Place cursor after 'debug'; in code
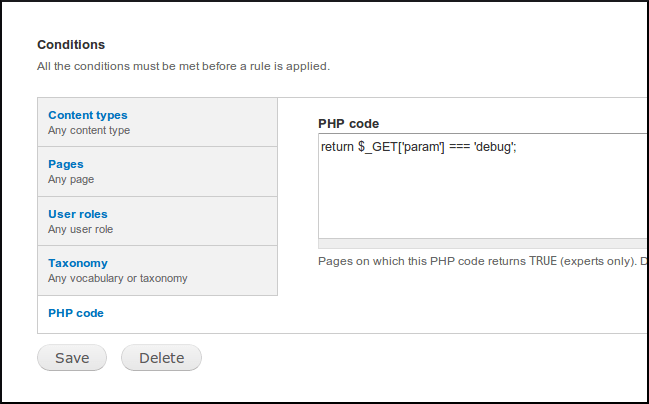Image resolution: width=649 pixels, height=404 pixels. pos(517,147)
